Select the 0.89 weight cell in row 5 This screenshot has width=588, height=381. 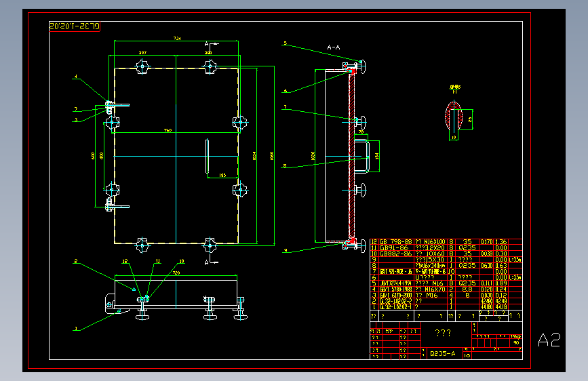[501, 283]
